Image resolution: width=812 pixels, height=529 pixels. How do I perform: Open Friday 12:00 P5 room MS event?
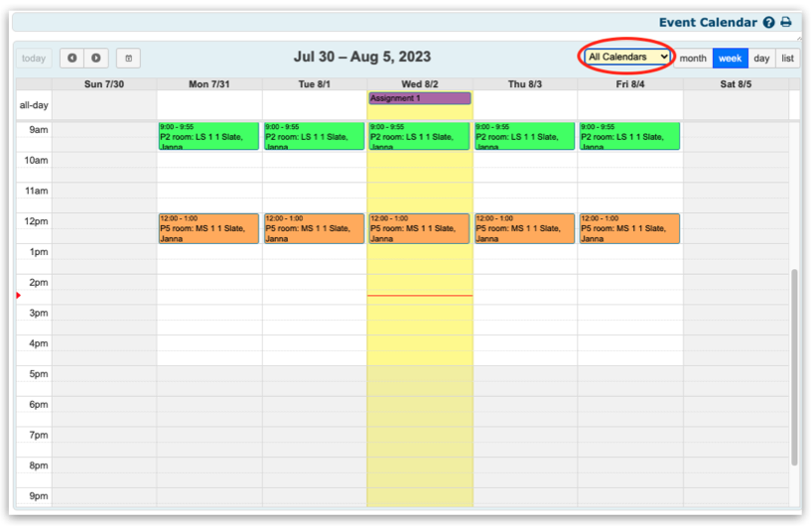pyautogui.click(x=629, y=228)
